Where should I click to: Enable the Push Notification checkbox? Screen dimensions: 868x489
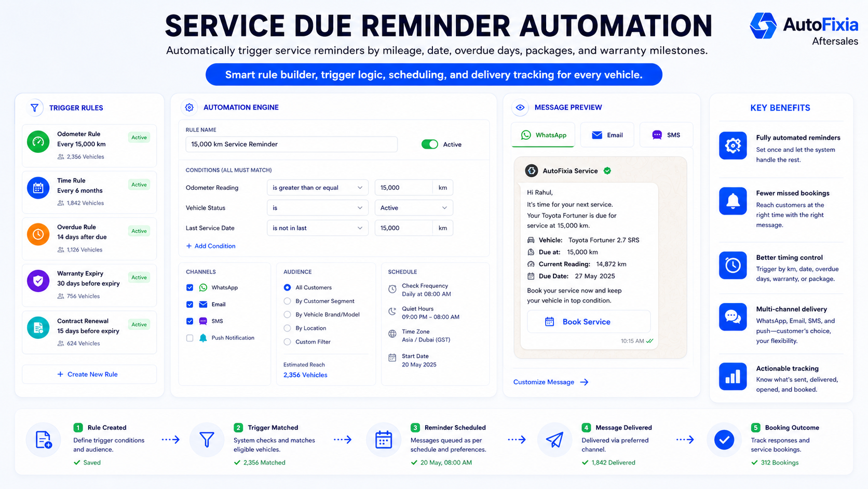tap(189, 338)
